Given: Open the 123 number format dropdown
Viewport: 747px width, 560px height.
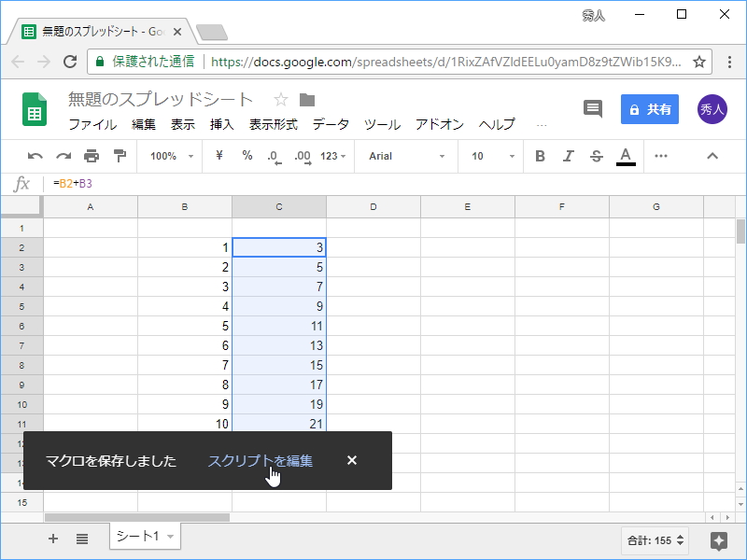Looking at the screenshot, I should (332, 156).
